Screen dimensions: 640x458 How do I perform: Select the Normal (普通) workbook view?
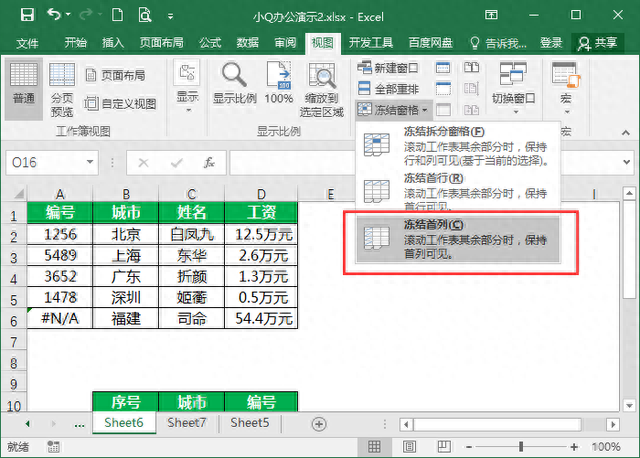[24, 89]
